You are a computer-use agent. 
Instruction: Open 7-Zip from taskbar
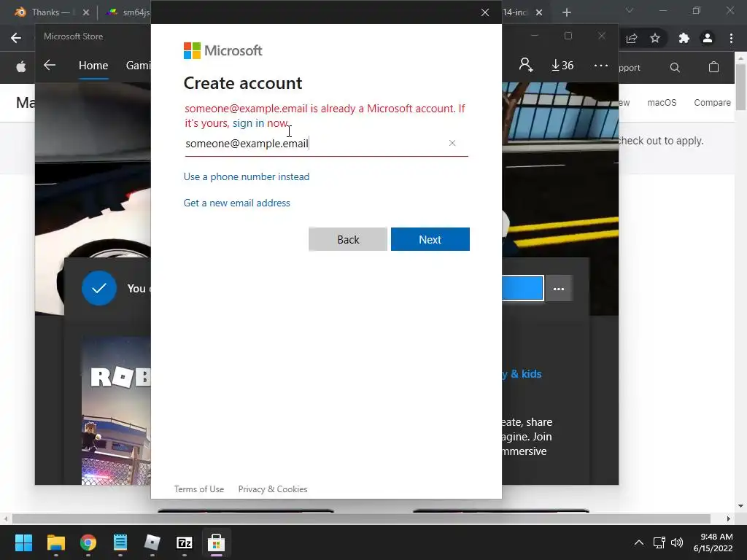(x=185, y=542)
